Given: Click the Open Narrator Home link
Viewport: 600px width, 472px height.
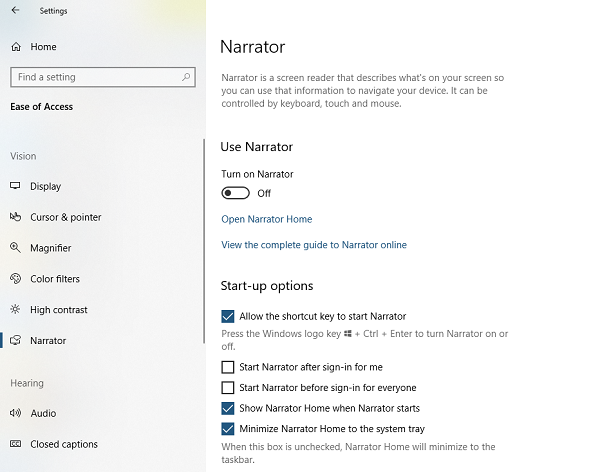Looking at the screenshot, I should [266, 219].
